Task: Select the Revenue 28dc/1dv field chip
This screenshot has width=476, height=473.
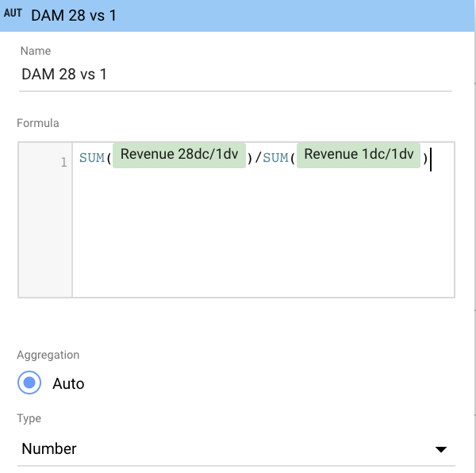Action: [179, 155]
